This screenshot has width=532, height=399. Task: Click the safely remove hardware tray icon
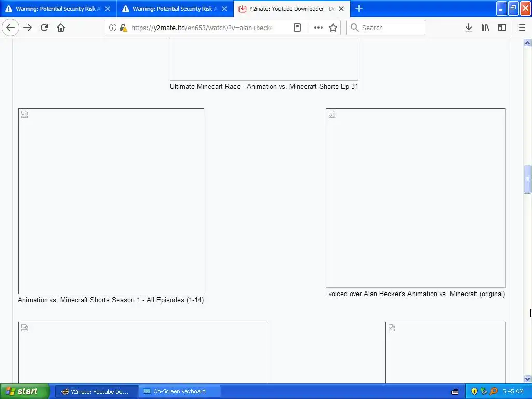point(484,392)
